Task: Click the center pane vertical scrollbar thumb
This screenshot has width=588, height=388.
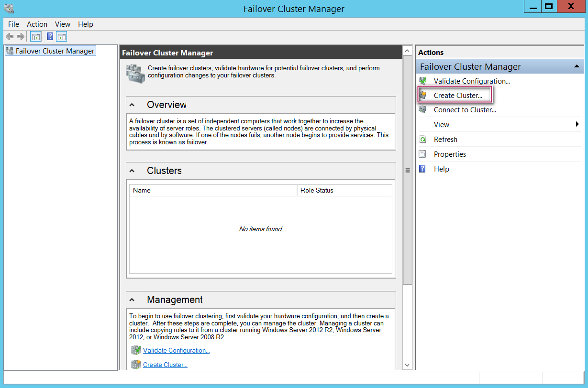Action: click(407, 170)
